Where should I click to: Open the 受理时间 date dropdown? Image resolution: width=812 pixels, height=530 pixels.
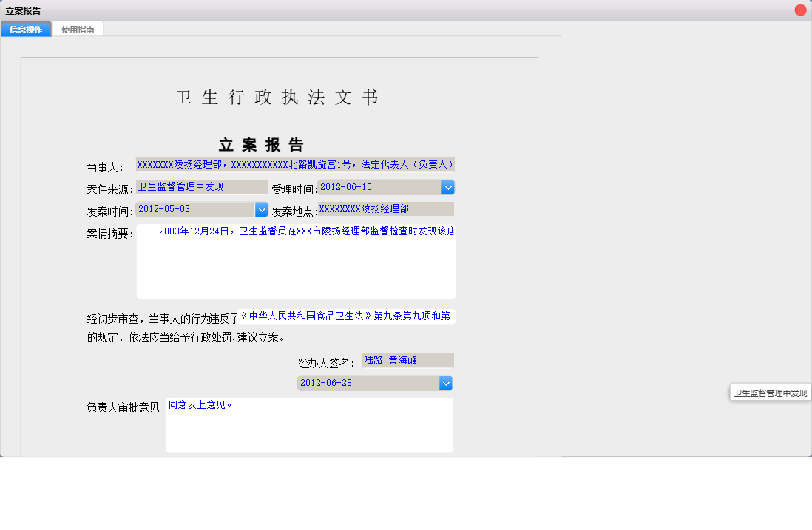click(x=448, y=187)
